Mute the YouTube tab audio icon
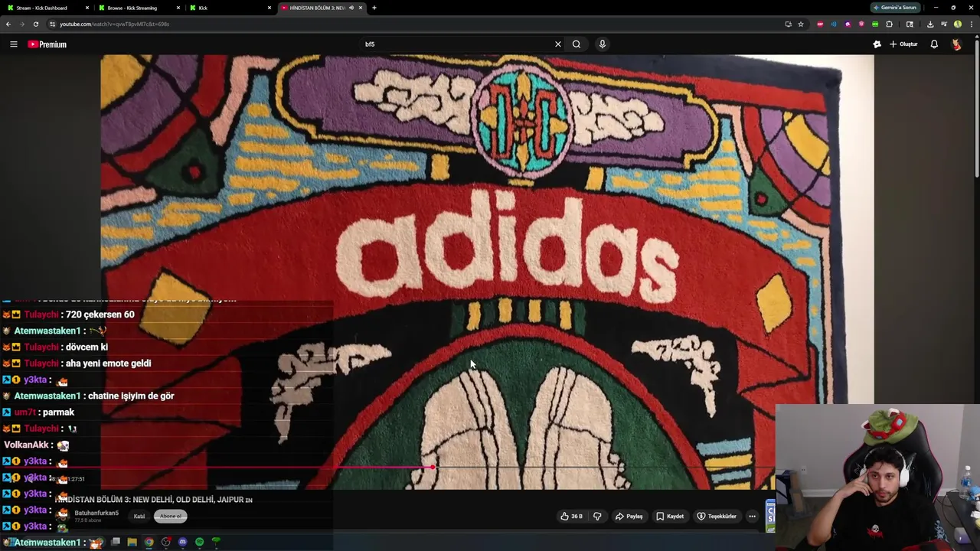 click(351, 8)
